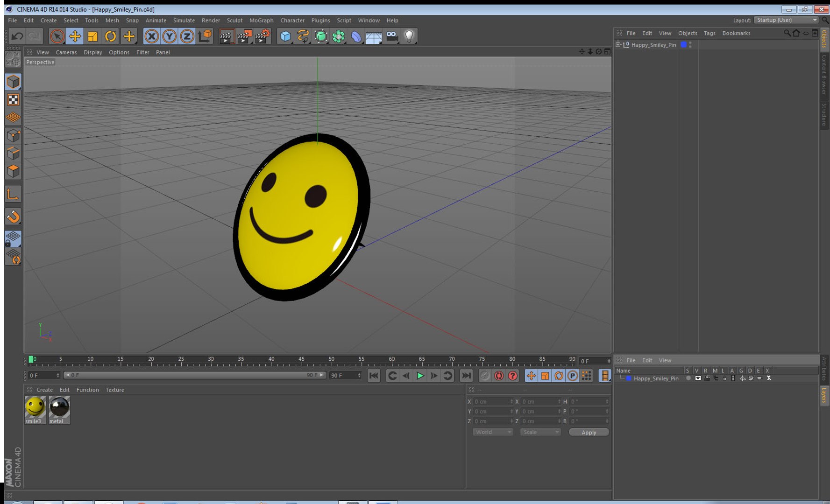The height and width of the screenshot is (504, 830).
Task: Click the Apply coordinates button
Action: point(589,433)
